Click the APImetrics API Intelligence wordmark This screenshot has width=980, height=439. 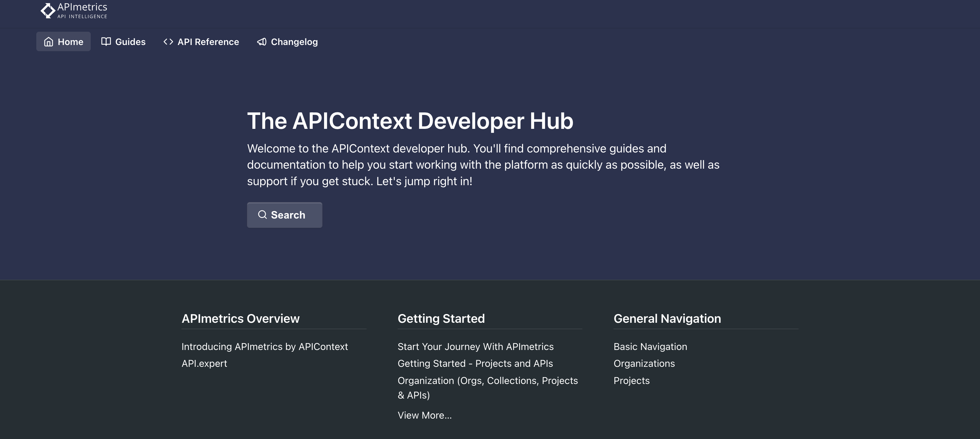(x=82, y=11)
